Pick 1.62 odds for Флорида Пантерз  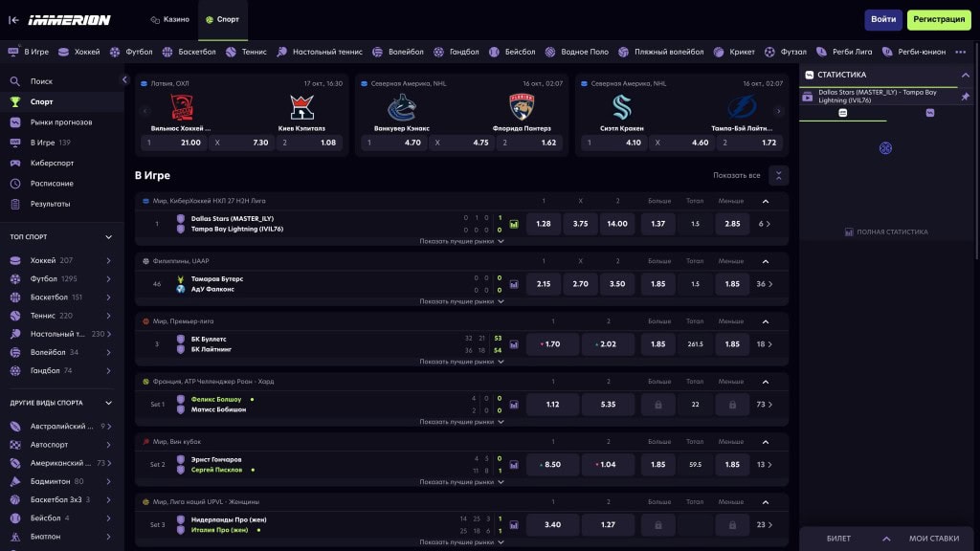coord(528,143)
